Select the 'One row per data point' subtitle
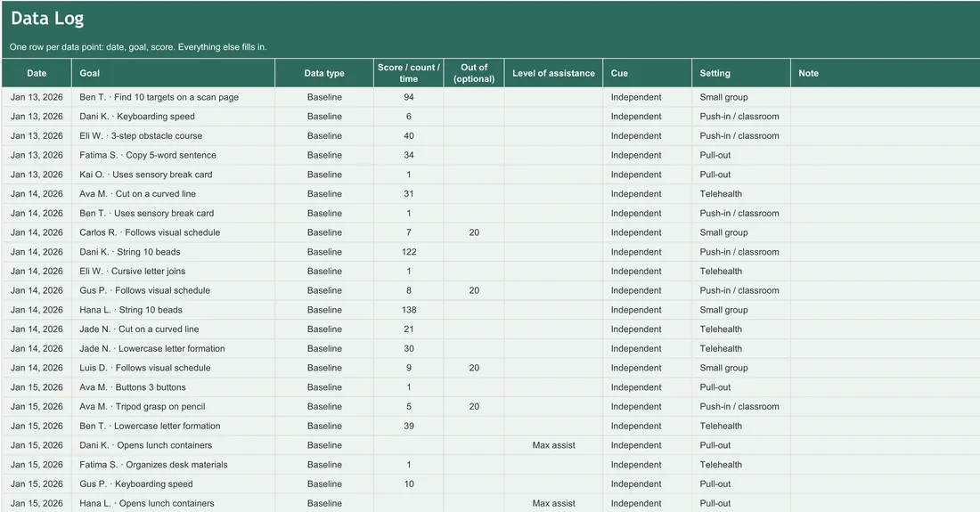Viewport: 980px width, 512px height. (138, 47)
